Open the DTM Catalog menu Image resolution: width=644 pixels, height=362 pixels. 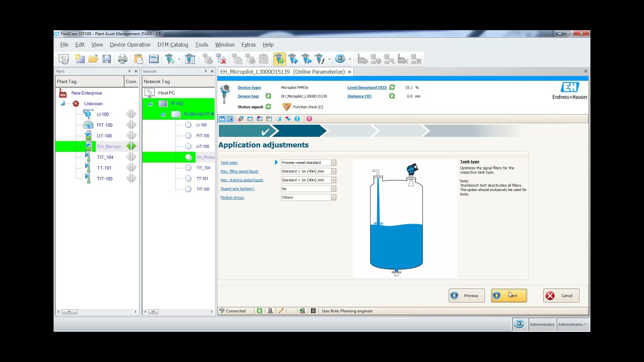[173, 45]
